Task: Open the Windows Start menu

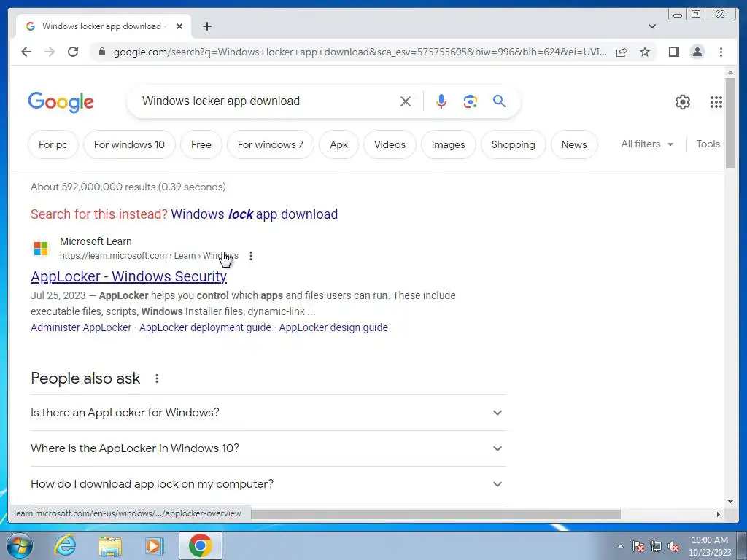Action: point(19,545)
